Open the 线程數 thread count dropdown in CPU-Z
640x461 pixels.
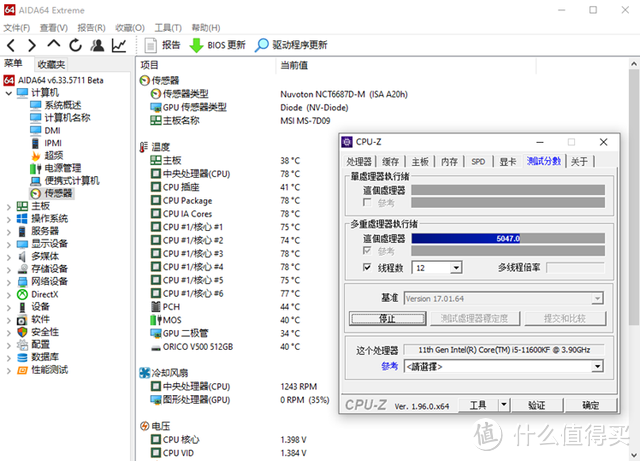point(456,268)
